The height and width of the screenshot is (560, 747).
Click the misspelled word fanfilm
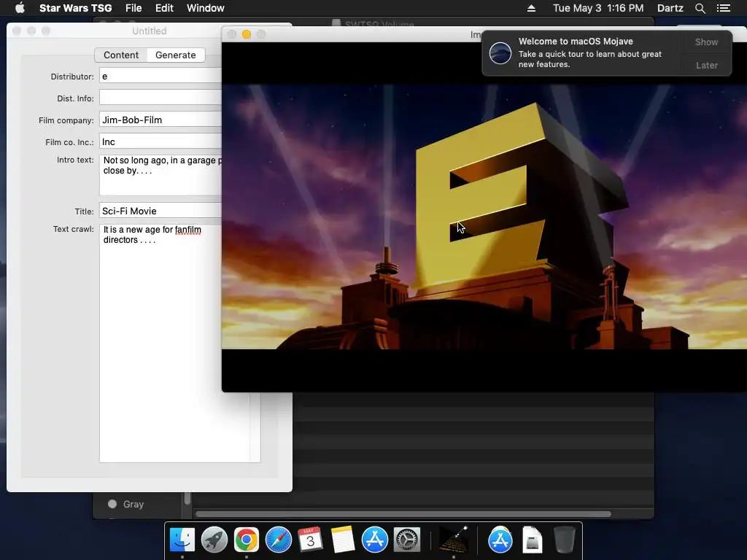point(187,230)
